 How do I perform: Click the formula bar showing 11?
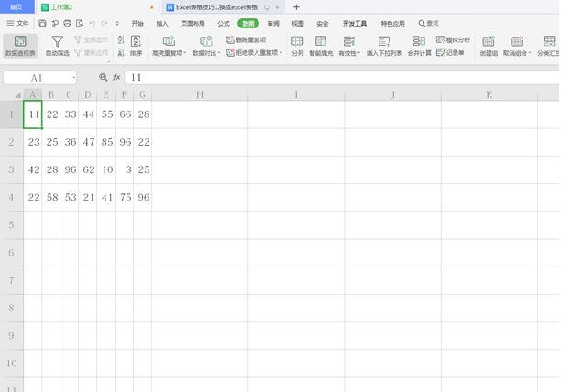(342, 77)
